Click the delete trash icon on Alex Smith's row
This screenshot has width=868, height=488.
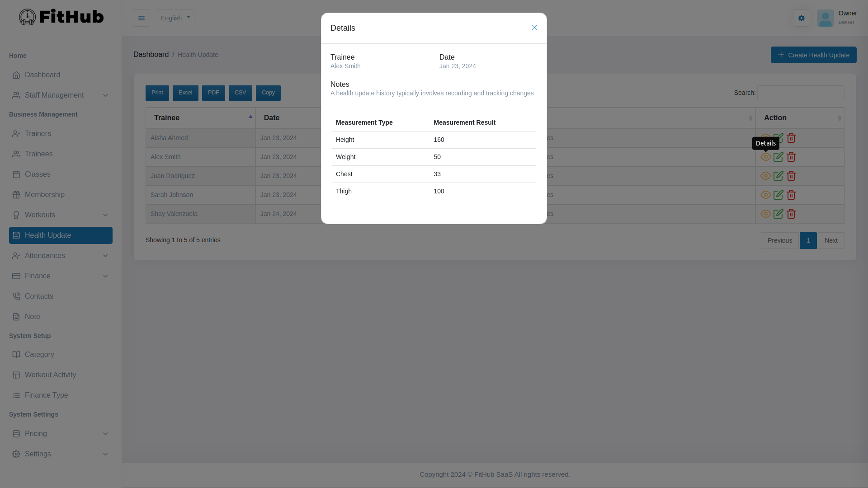(x=791, y=157)
